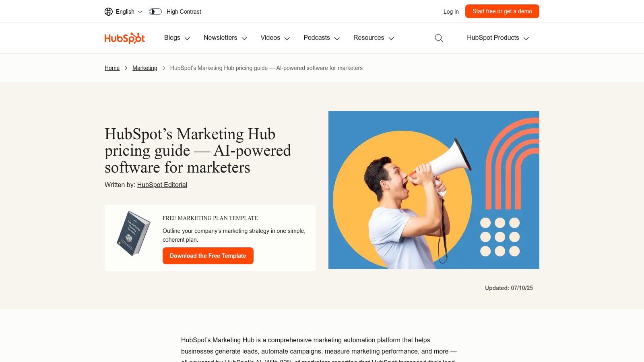Viewport: 644px width, 362px height.
Task: Click the megaphone hero image
Action: pyautogui.click(x=433, y=190)
